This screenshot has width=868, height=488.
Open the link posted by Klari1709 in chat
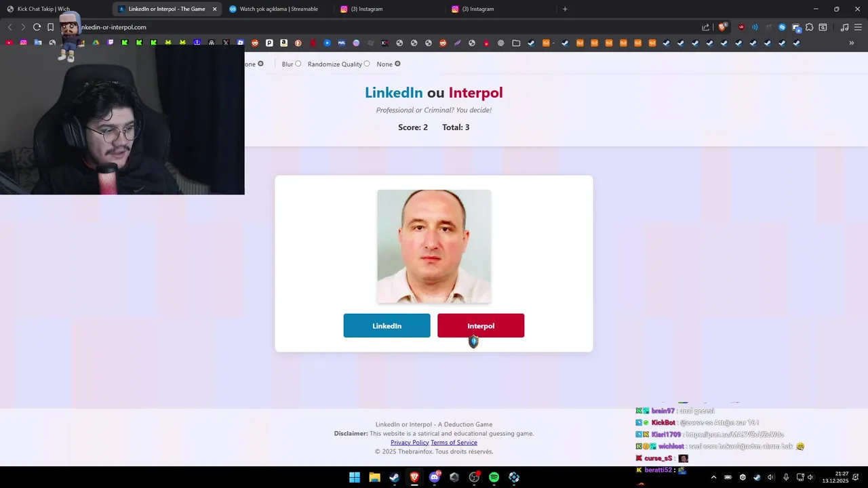[734, 434]
